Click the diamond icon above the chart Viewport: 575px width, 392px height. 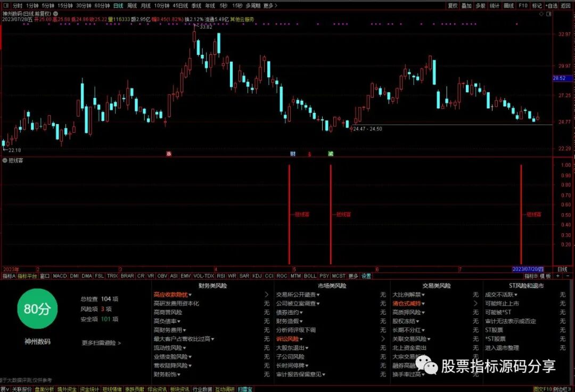tap(541, 14)
